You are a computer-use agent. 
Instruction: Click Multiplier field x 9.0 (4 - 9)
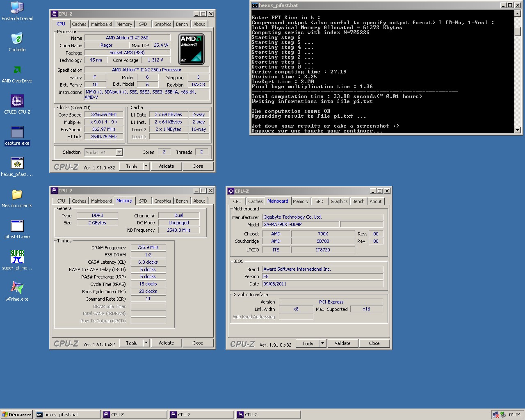click(x=104, y=122)
